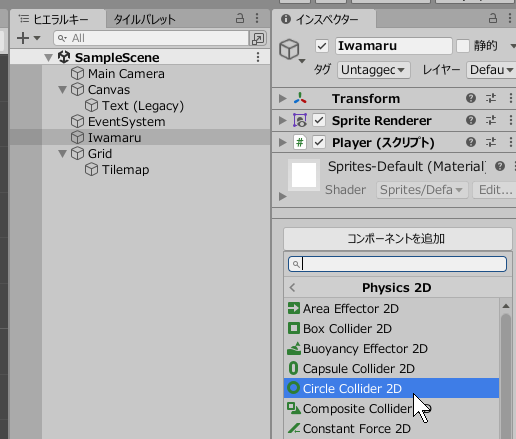Go back from Physics 2D category
The width and height of the screenshot is (516, 439).
click(293, 287)
